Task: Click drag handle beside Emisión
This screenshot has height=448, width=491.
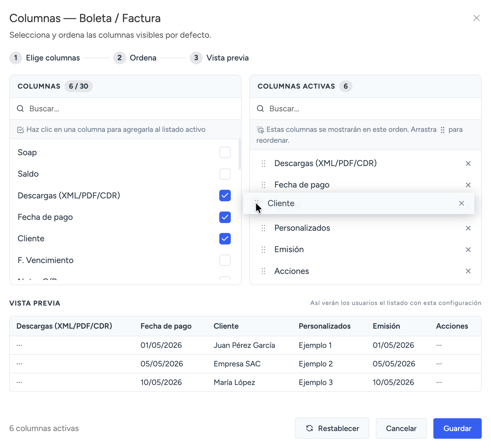Action: point(263,250)
